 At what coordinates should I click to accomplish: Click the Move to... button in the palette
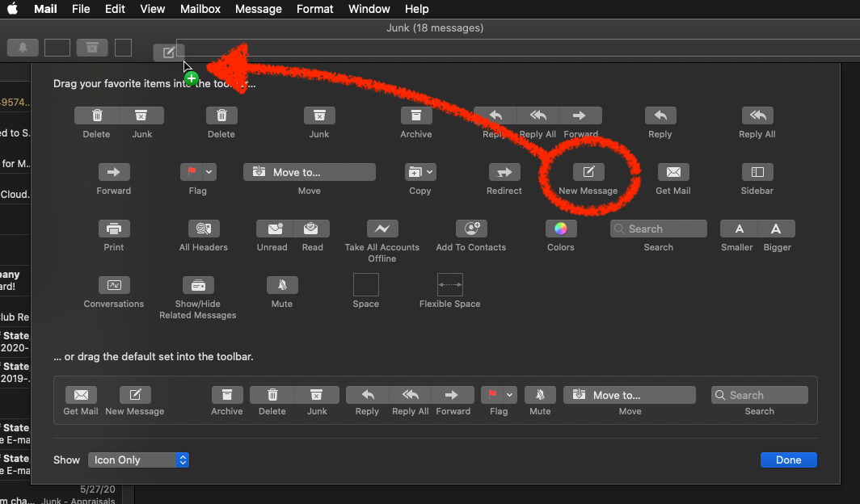pos(310,172)
